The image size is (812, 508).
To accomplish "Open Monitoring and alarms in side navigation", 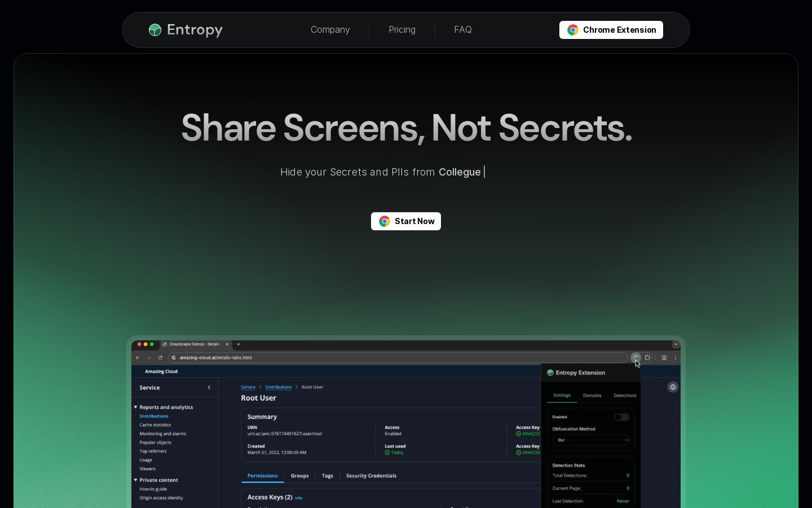I will tap(163, 433).
